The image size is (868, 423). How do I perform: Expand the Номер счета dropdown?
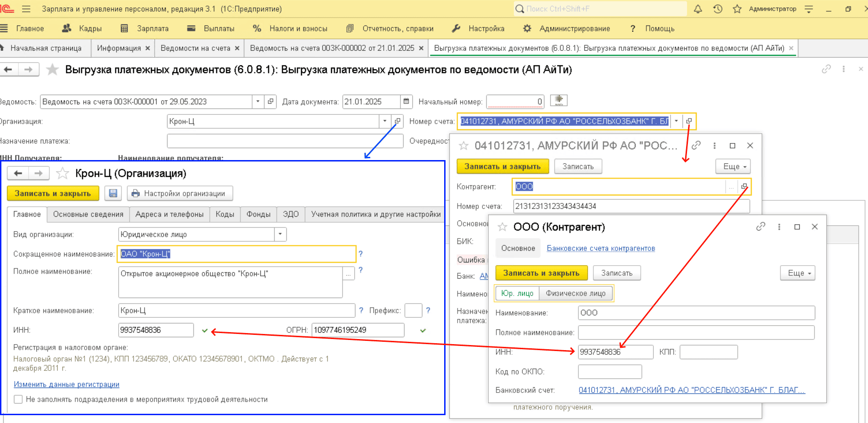click(676, 121)
